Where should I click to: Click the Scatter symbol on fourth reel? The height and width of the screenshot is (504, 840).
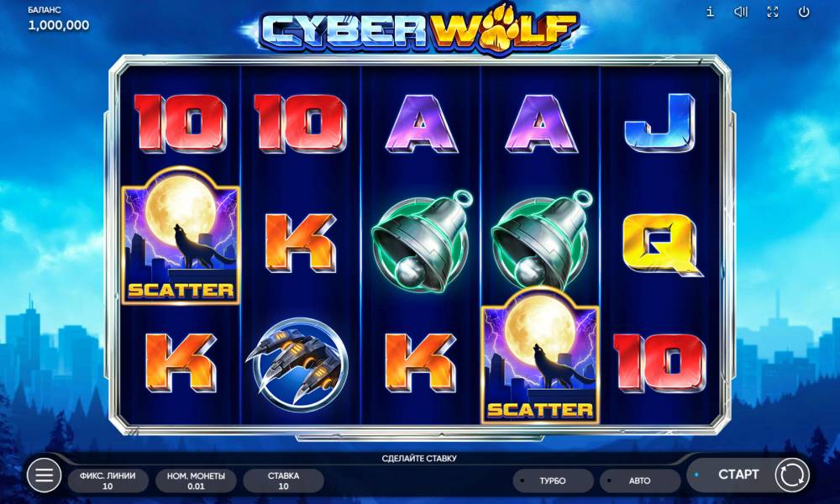(540, 355)
